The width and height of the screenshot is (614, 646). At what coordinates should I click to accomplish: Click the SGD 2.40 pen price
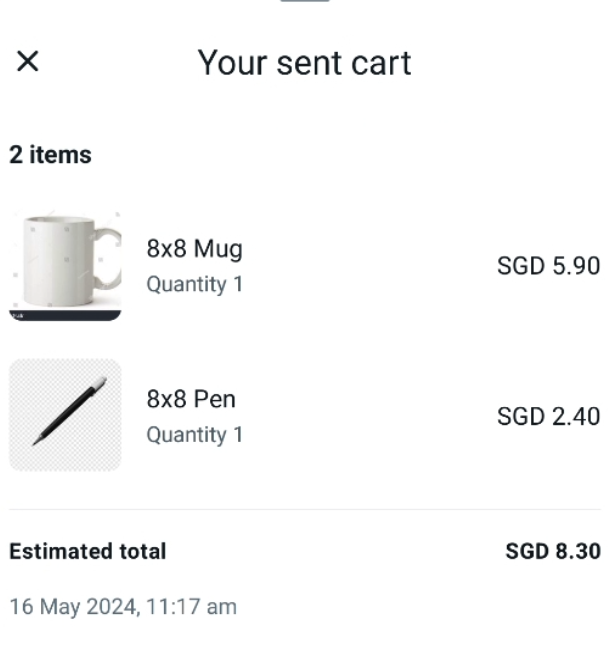[x=548, y=417]
